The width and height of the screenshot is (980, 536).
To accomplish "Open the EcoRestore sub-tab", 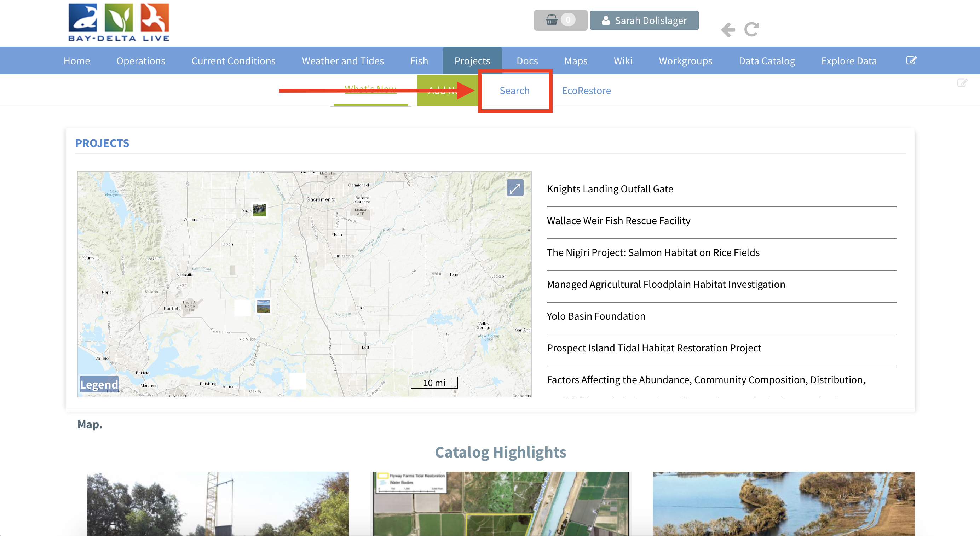I will pos(586,91).
